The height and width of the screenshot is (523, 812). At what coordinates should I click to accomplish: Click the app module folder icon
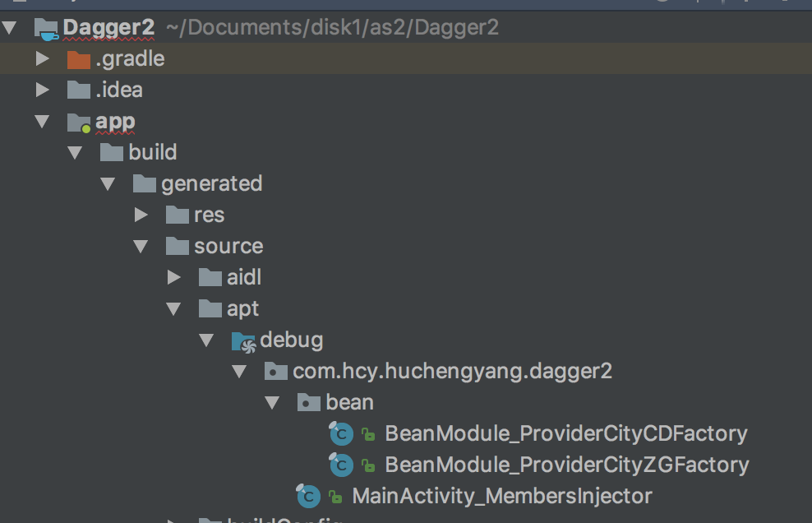[x=79, y=123]
